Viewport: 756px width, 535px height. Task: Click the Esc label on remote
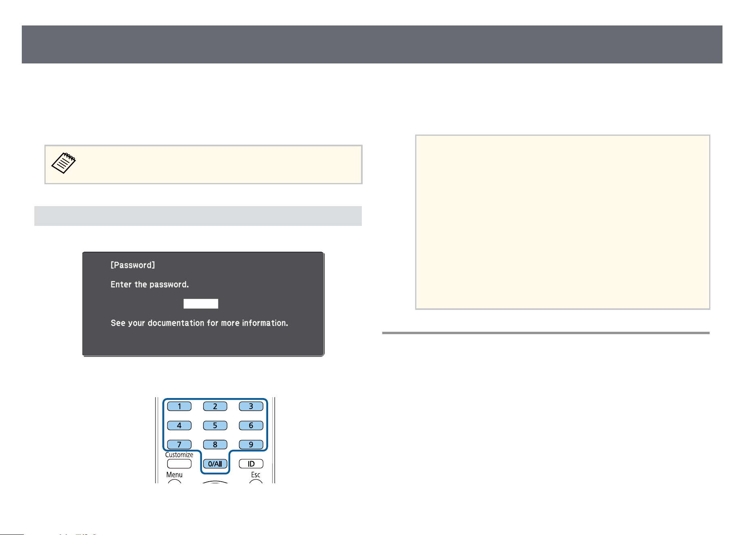click(256, 475)
